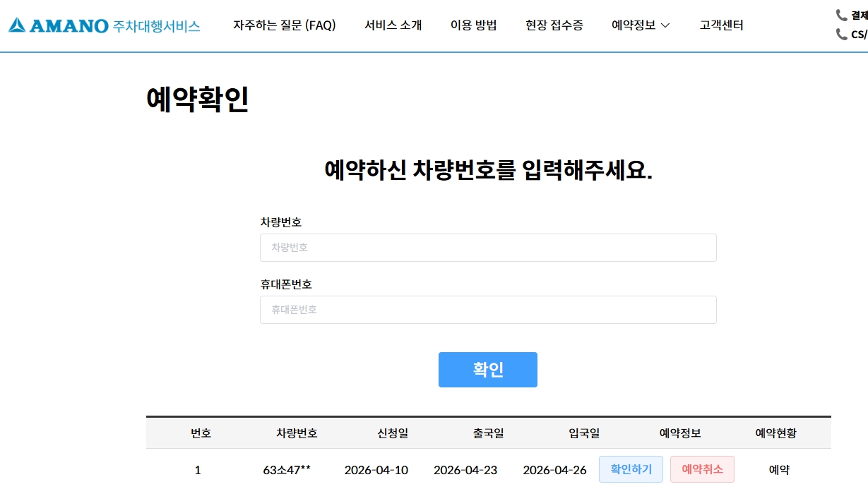This screenshot has height=489, width=868.
Task: Expand the 예약정보 dropdown menu
Action: 641,25
